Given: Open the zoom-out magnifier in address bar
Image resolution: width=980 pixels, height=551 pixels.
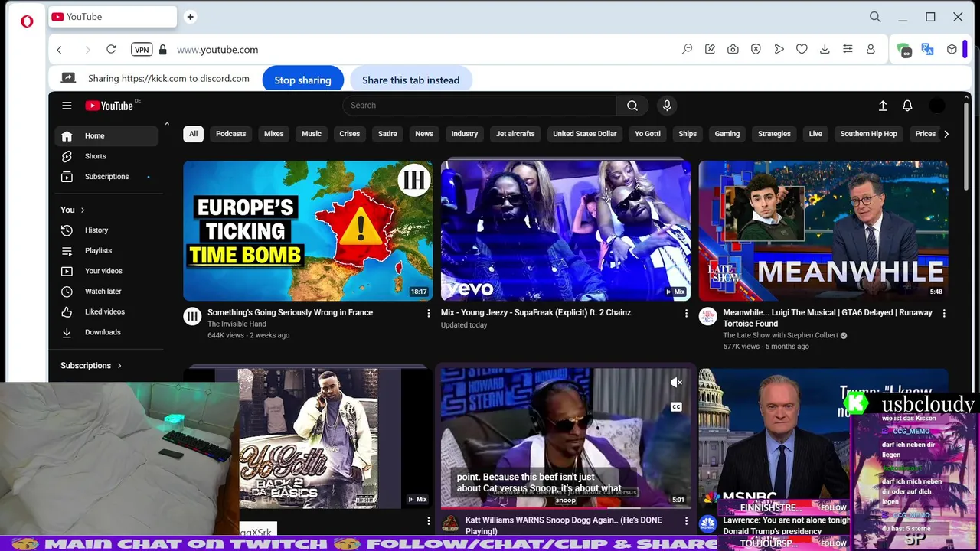Looking at the screenshot, I should coord(687,49).
